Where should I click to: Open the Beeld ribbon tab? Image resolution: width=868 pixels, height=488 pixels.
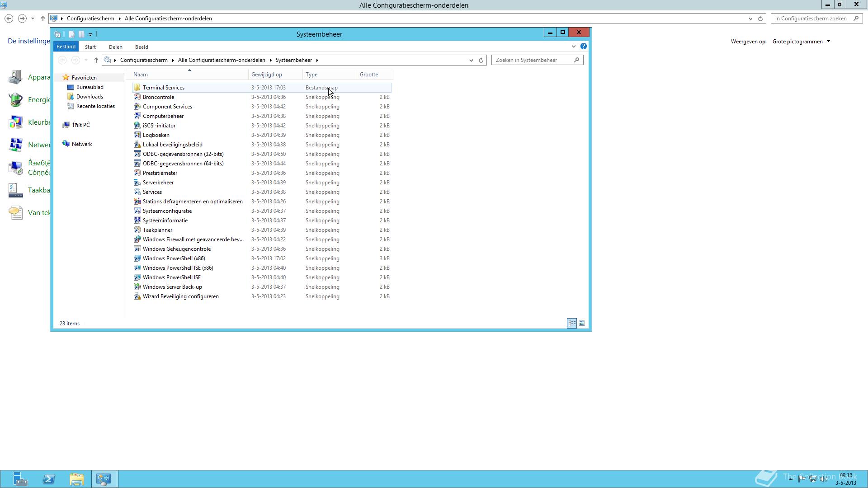[142, 47]
